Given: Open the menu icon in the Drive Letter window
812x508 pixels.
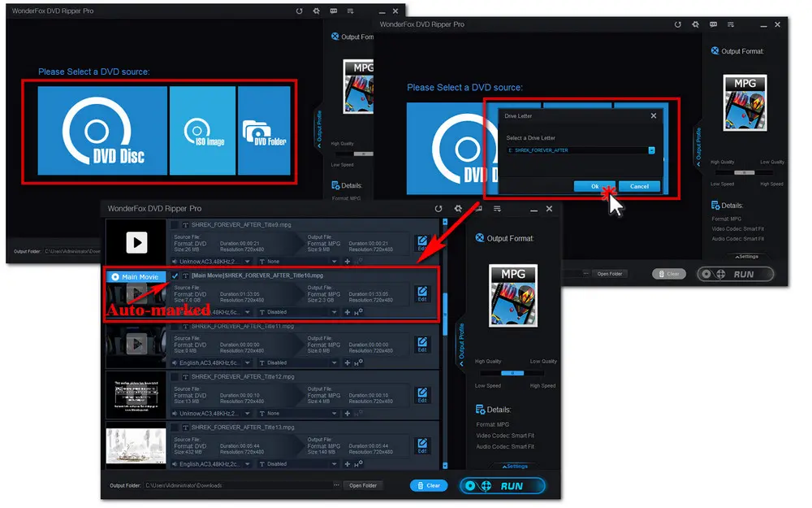Looking at the screenshot, I should coord(731,24).
